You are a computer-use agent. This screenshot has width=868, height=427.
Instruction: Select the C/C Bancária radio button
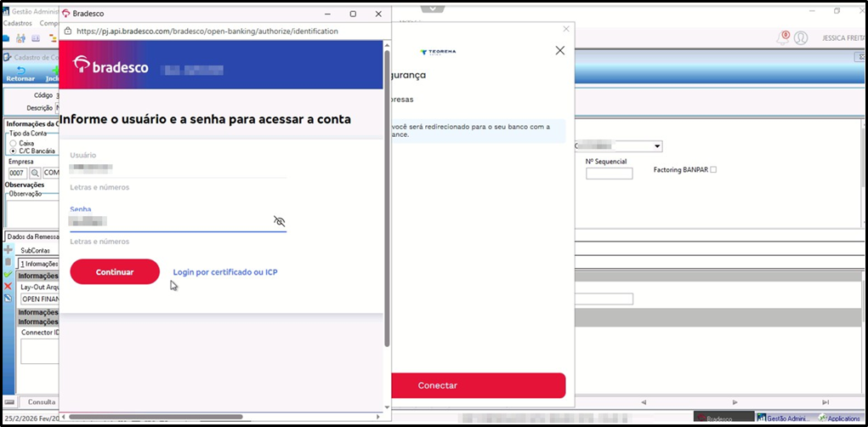click(14, 151)
